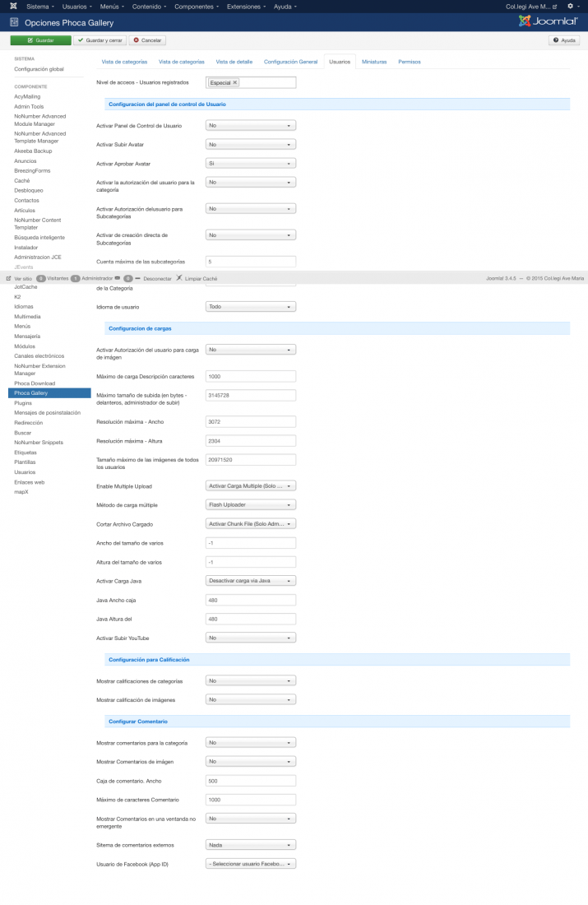The height and width of the screenshot is (905, 588).
Task: Switch to Configuración General tab
Action: [x=291, y=62]
